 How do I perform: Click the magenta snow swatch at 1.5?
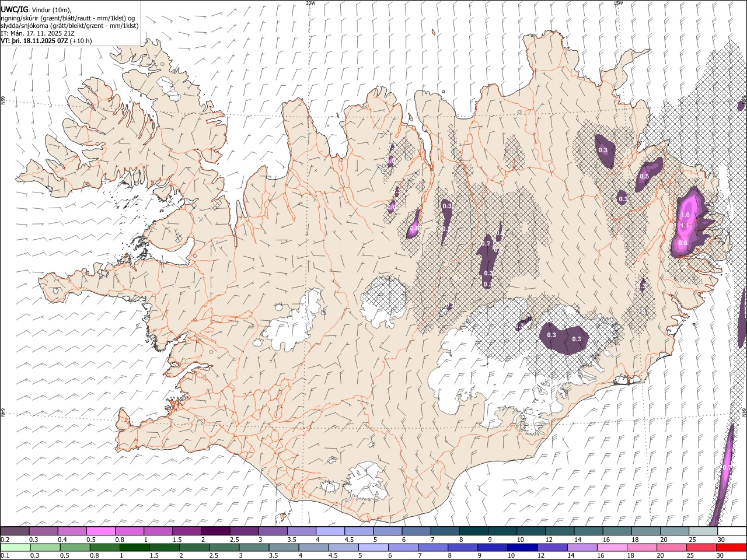point(187,531)
